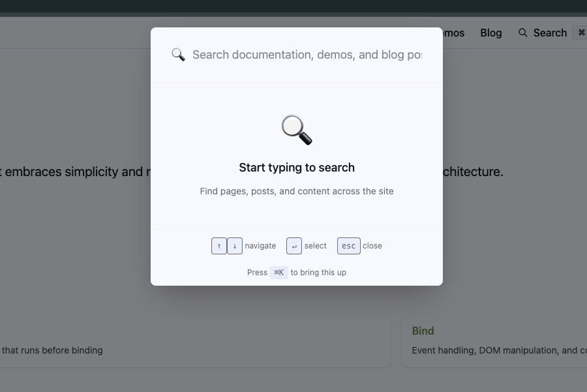Click the runs before binding card text
This screenshot has width=587, height=392.
coord(51,350)
